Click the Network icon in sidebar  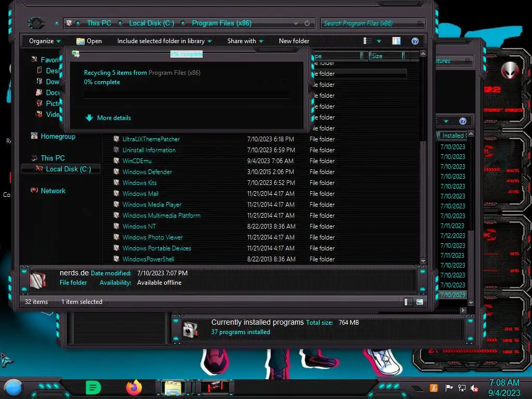[x=34, y=190]
